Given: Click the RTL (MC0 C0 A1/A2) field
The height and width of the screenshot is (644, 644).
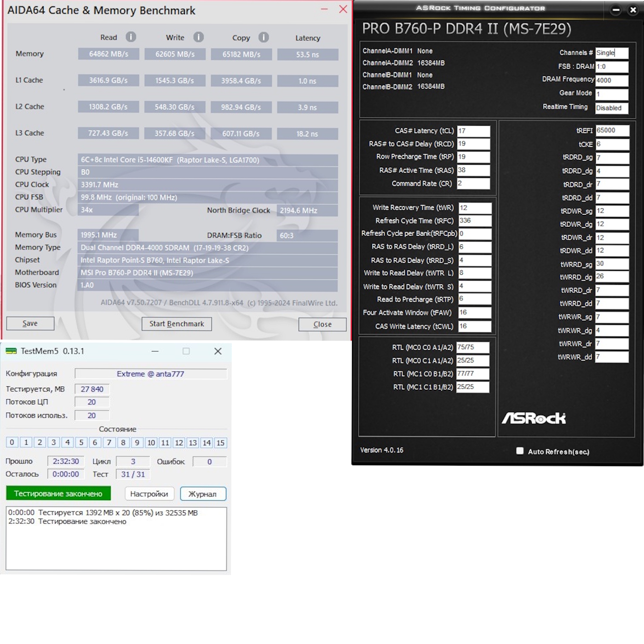Looking at the screenshot, I should point(473,348).
